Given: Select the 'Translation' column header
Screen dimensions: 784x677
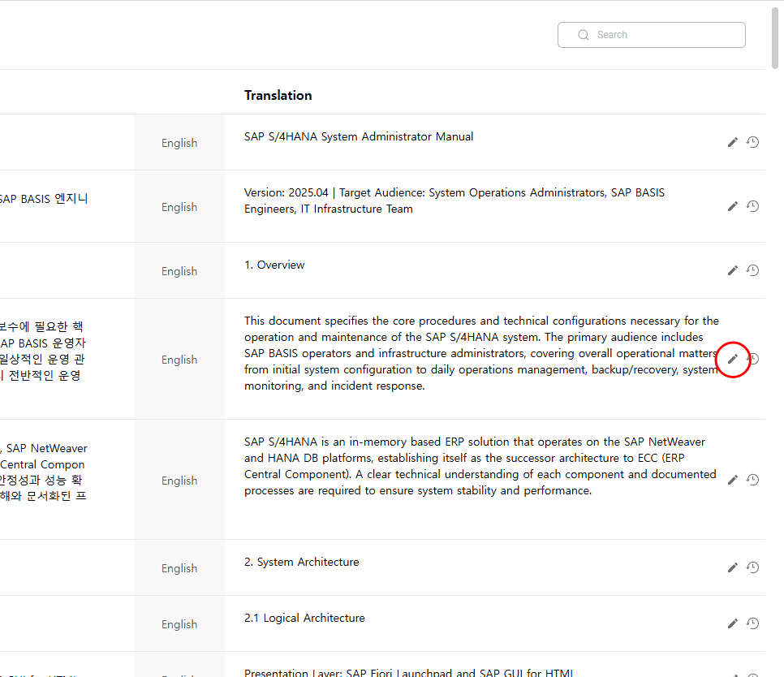Looking at the screenshot, I should (278, 95).
